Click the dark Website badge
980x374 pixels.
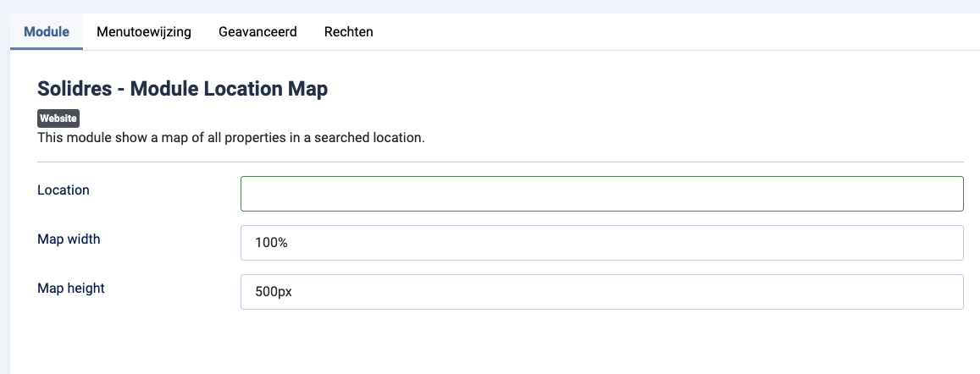(x=58, y=118)
